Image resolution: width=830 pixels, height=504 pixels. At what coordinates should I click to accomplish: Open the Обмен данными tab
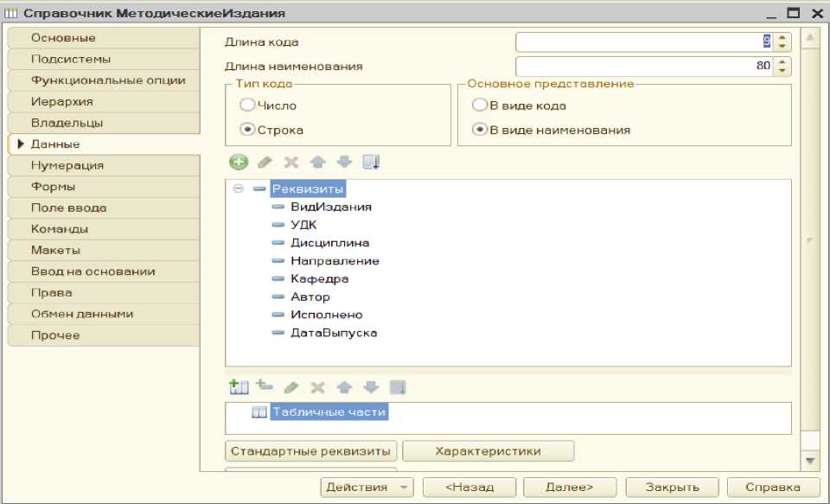click(105, 314)
